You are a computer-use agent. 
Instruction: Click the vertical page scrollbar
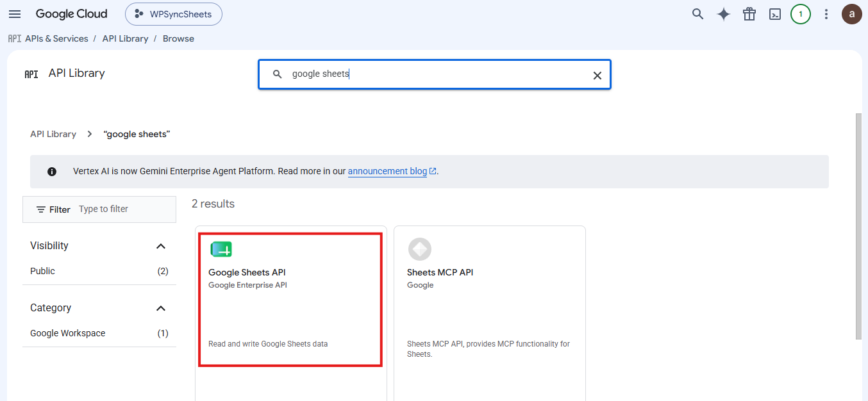pyautogui.click(x=858, y=226)
